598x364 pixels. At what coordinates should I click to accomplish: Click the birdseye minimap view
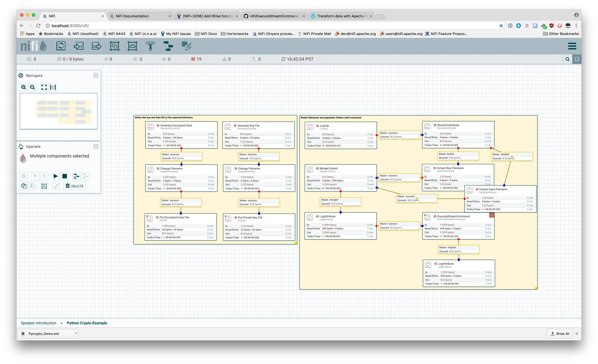[58, 111]
